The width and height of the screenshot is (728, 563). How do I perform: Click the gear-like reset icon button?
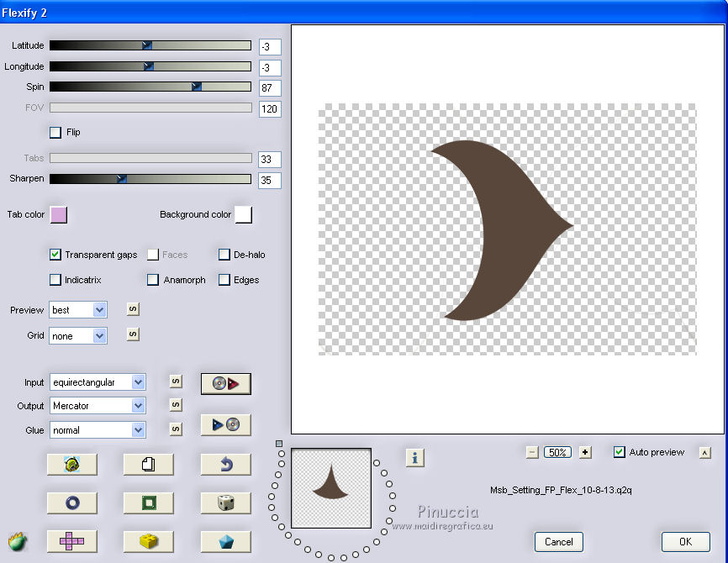click(72, 464)
